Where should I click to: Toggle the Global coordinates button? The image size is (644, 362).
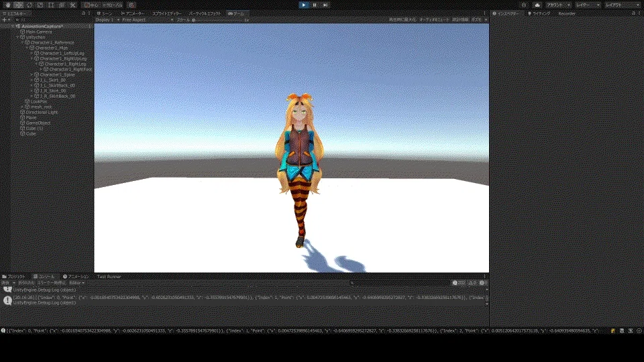point(112,5)
